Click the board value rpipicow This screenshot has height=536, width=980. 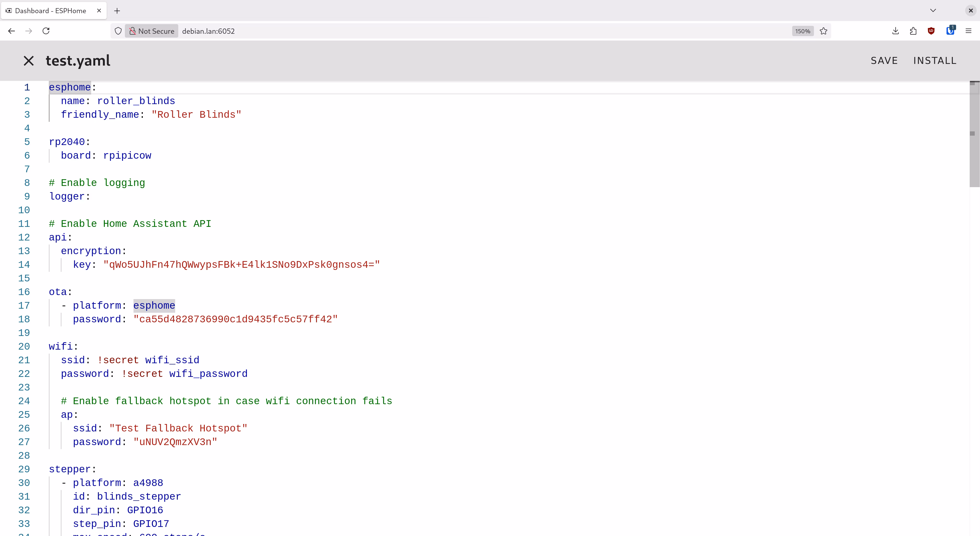(x=127, y=156)
